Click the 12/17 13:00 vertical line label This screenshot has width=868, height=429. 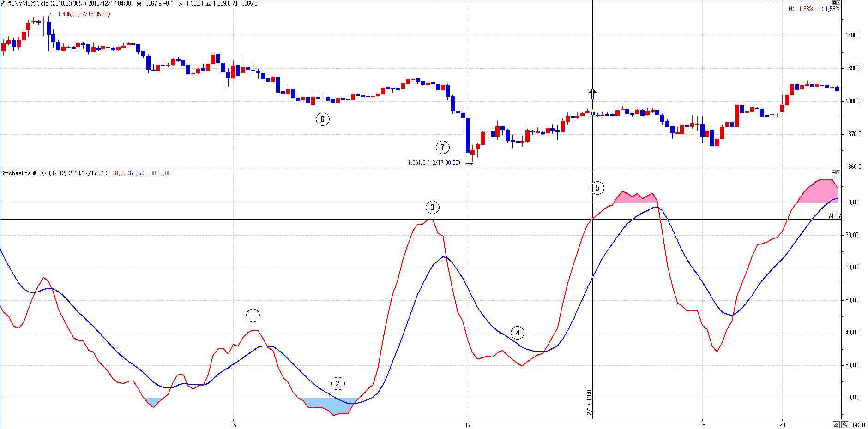pos(589,402)
